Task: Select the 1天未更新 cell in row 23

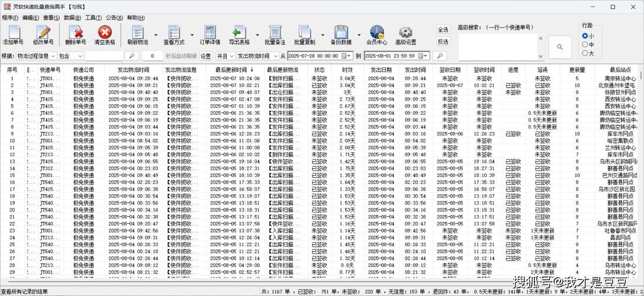Action: point(542,231)
